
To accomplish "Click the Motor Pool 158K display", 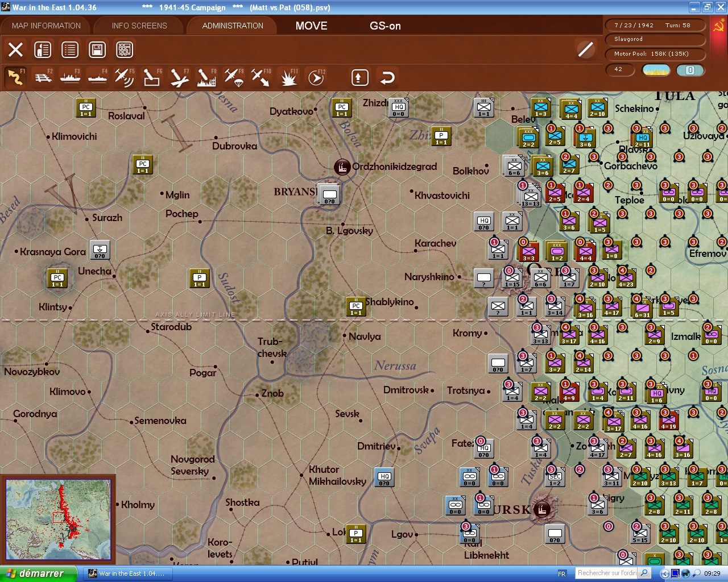I will click(x=655, y=54).
